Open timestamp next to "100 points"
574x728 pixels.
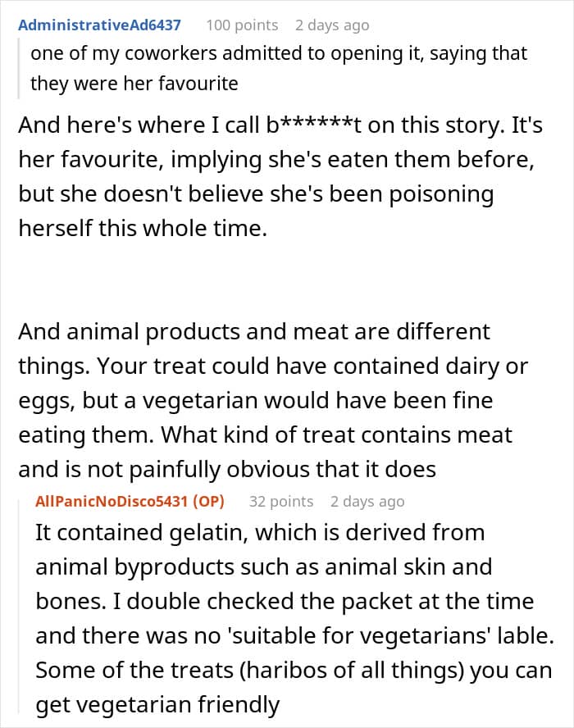[x=332, y=25]
